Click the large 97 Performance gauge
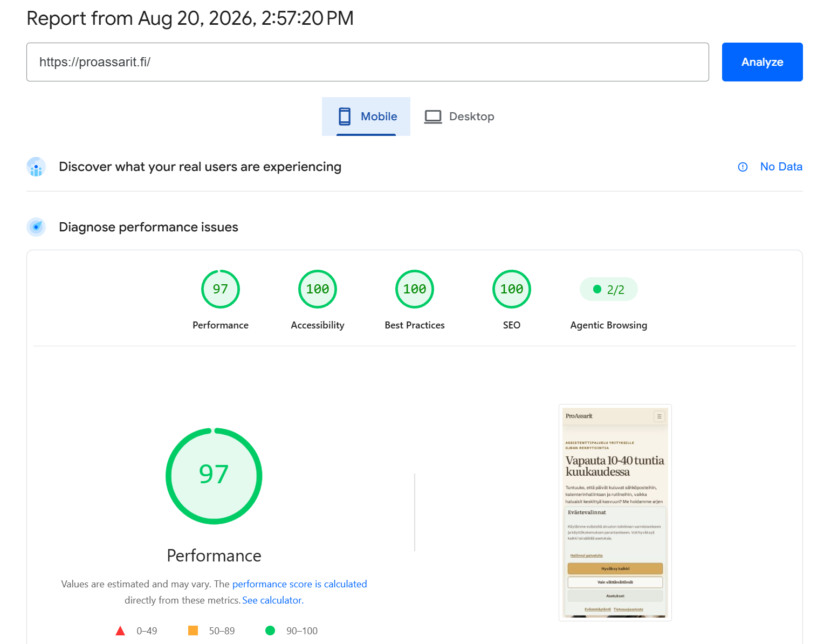824x644 pixels. click(214, 476)
